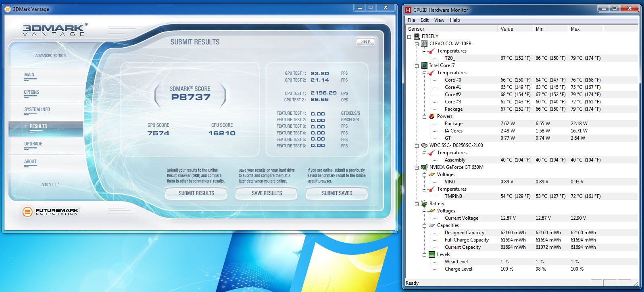The width and height of the screenshot is (644, 292).
Task: Click the Value column header
Action: point(515,29)
